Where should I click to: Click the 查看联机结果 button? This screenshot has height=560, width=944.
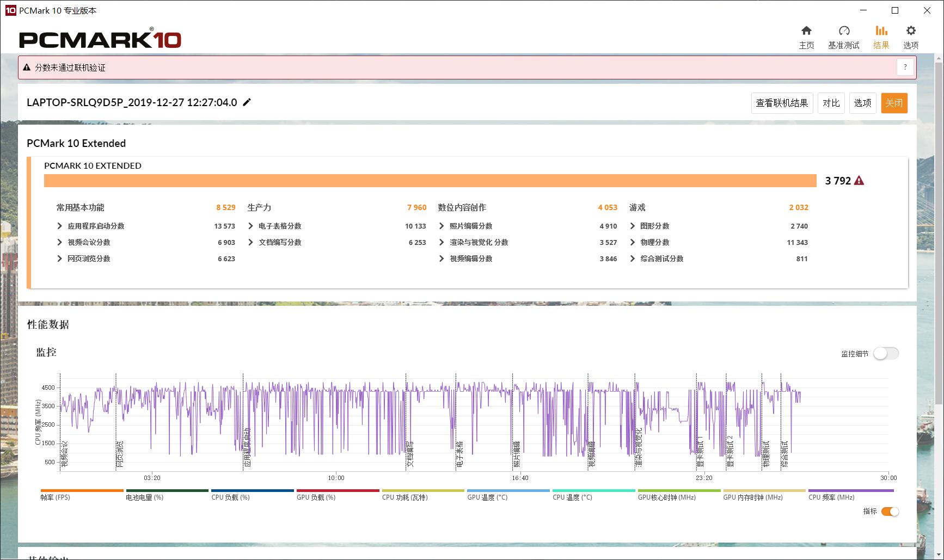pyautogui.click(x=782, y=103)
